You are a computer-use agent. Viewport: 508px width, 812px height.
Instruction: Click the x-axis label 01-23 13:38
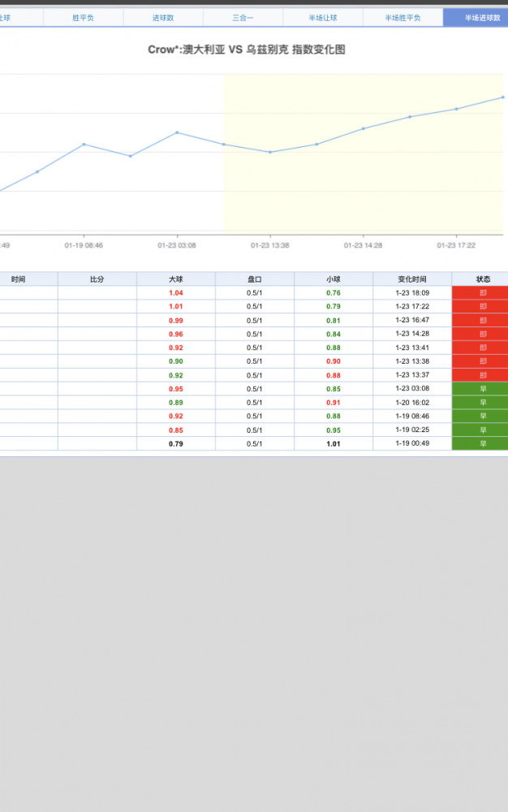click(x=270, y=245)
